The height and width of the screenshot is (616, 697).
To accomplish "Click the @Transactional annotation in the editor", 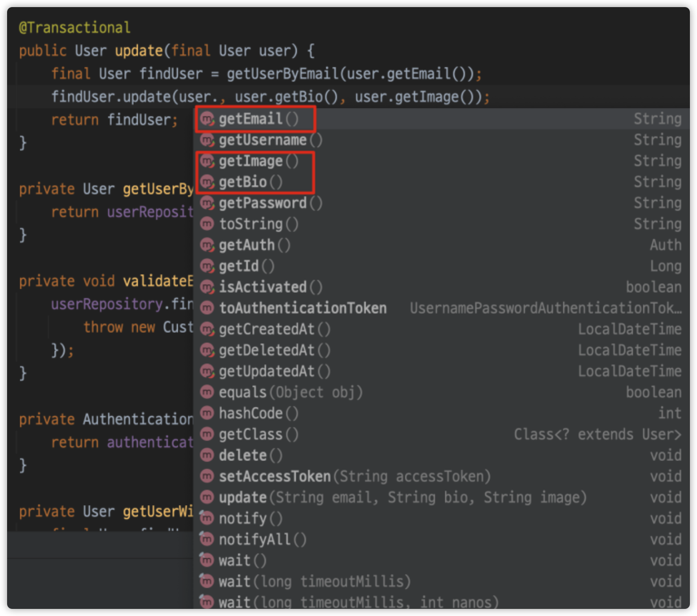I will 74,27.
